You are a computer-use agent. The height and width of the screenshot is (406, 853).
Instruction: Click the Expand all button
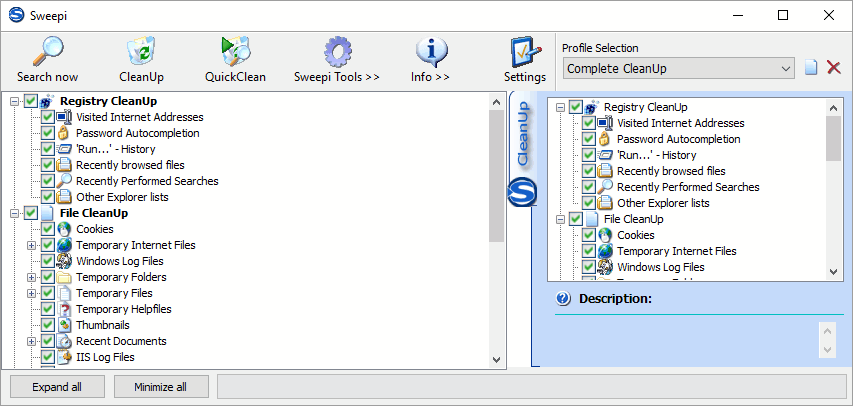(57, 387)
